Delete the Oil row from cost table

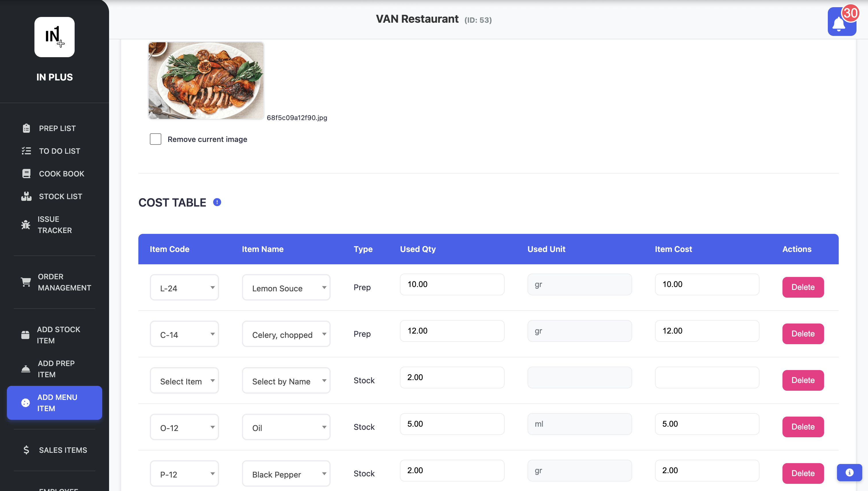point(803,427)
